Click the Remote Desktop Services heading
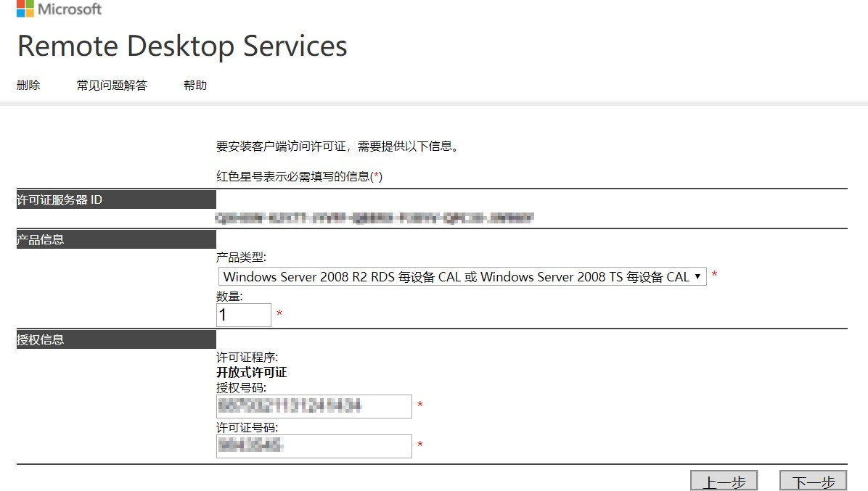 click(x=182, y=46)
